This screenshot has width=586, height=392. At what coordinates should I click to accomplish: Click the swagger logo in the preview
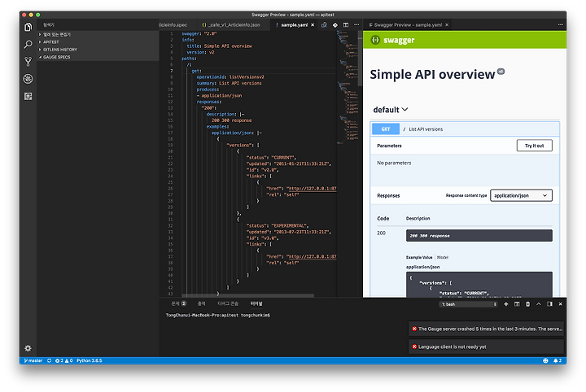point(393,40)
